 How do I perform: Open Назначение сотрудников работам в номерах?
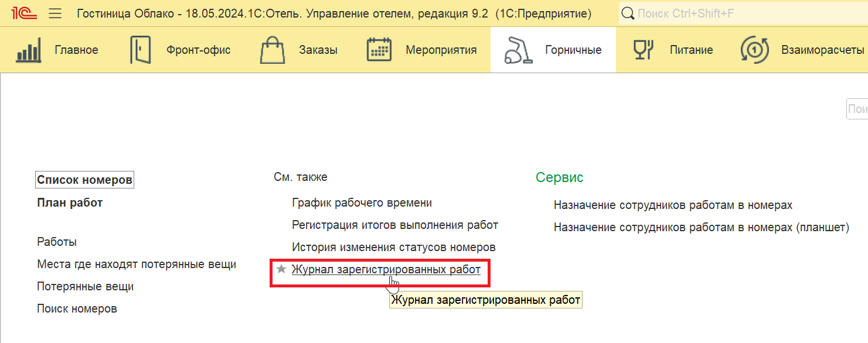click(x=673, y=205)
